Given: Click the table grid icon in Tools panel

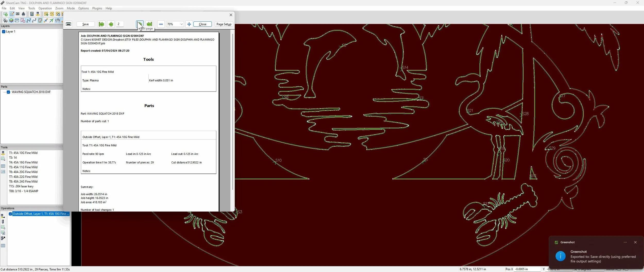Looking at the screenshot, I should coord(3,166).
